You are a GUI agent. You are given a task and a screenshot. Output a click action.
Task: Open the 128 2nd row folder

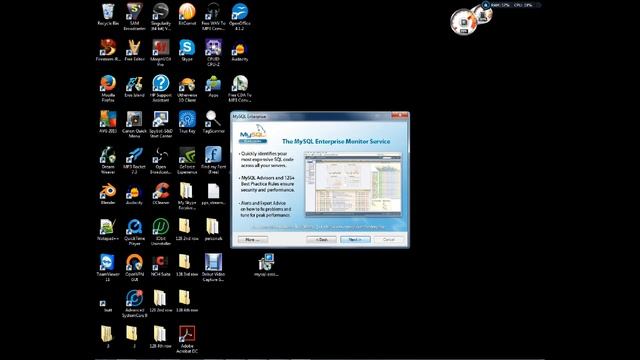click(x=187, y=229)
